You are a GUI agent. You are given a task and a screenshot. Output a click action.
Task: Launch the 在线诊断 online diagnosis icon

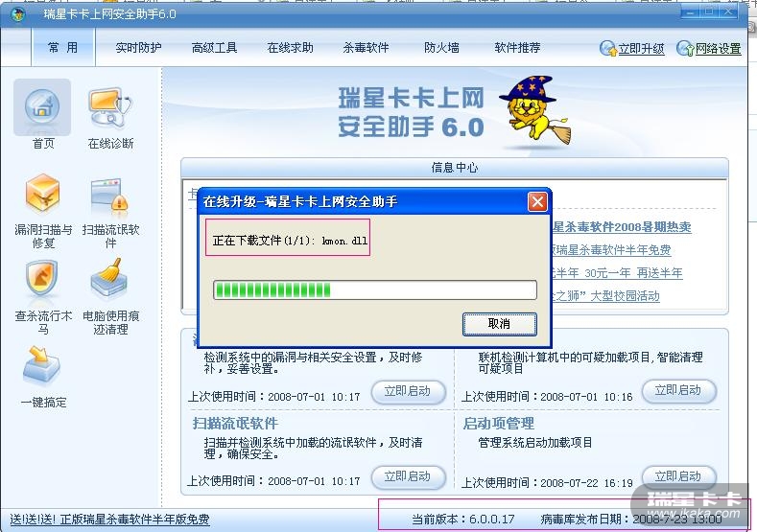(x=110, y=107)
